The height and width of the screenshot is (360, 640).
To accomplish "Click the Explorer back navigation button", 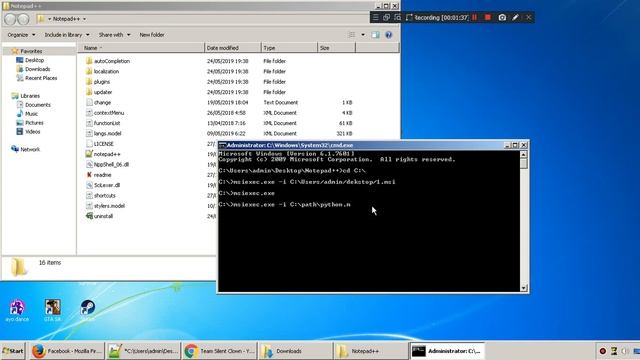I will coord(10,19).
